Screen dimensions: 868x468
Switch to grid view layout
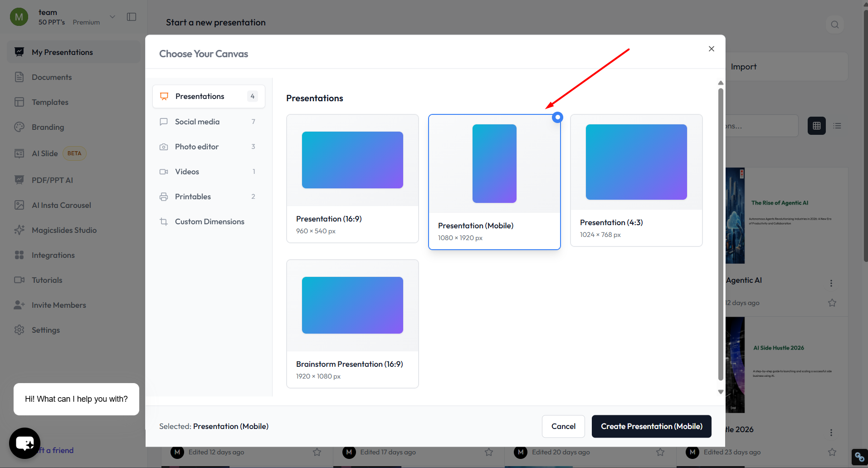816,126
